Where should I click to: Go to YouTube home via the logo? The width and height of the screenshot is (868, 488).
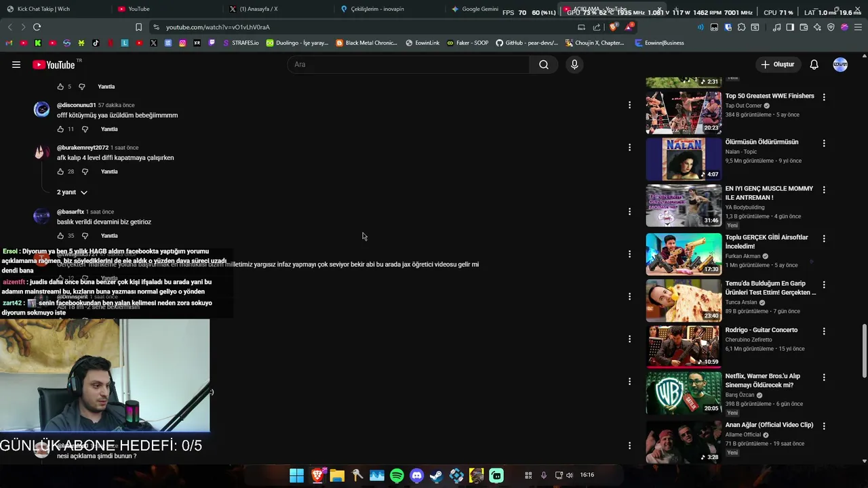54,64
